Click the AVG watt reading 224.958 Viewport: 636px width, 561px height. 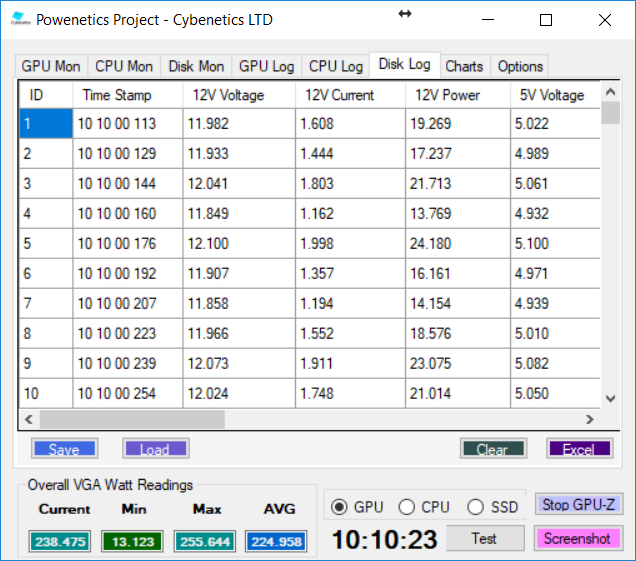pos(276,542)
